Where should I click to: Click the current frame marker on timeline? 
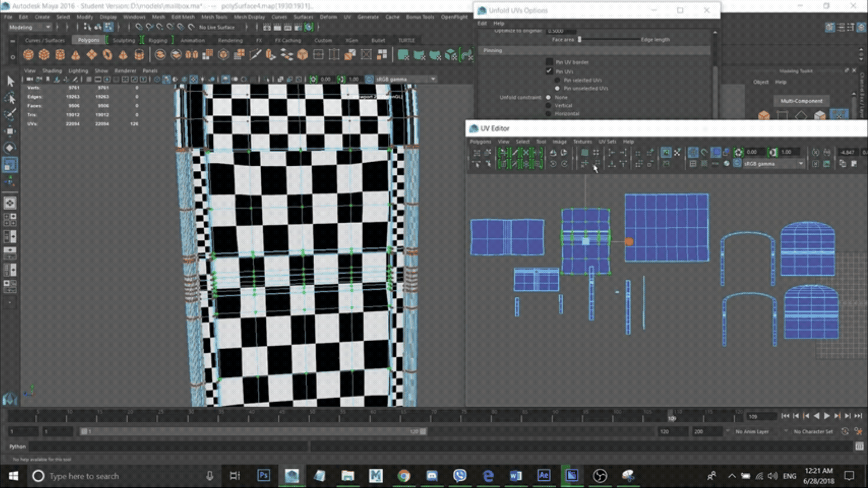click(672, 417)
